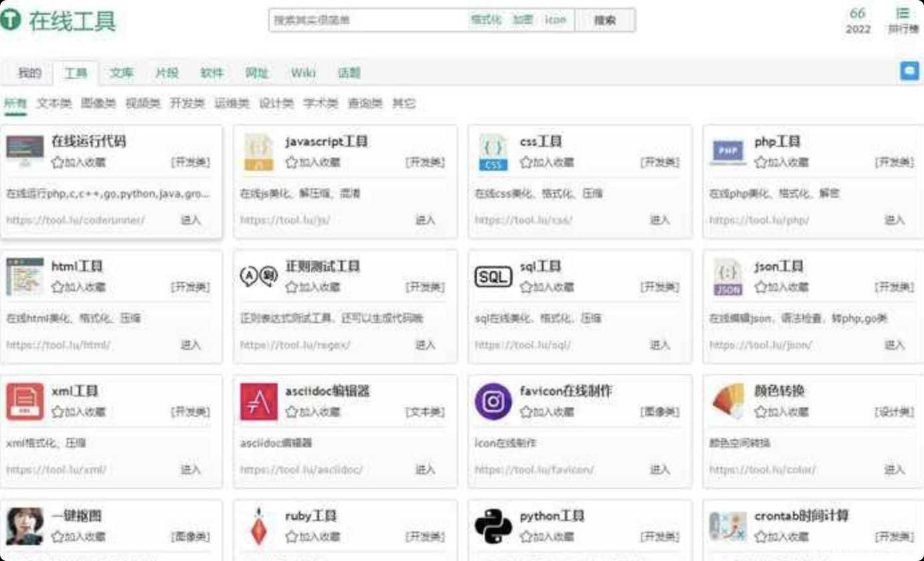This screenshot has width=924, height=561.
Task: Click the PHP monitor icon
Action: pos(728,152)
